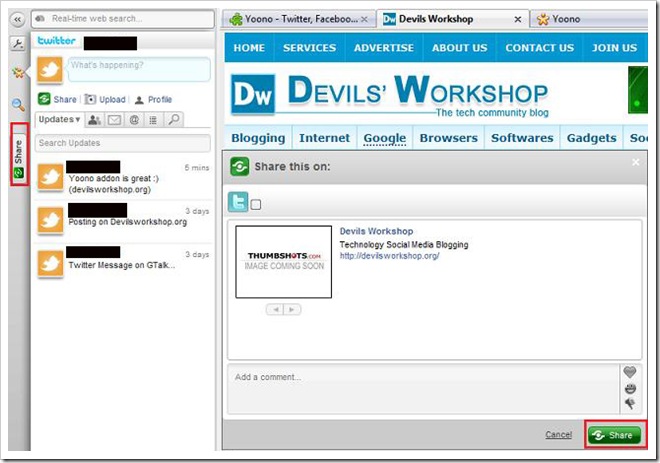
Task: Click the DW Devils' Workshop logo
Action: pos(389,95)
